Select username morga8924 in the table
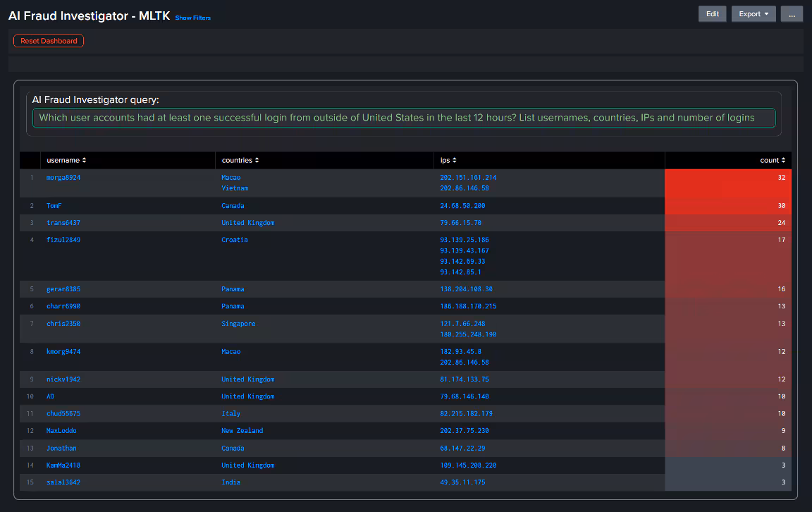 tap(63, 178)
